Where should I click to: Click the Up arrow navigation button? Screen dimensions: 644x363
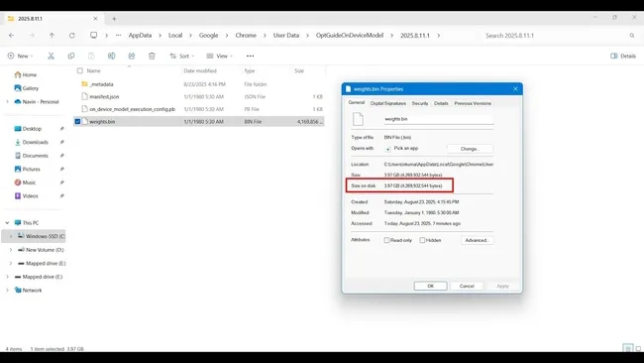click(x=52, y=36)
